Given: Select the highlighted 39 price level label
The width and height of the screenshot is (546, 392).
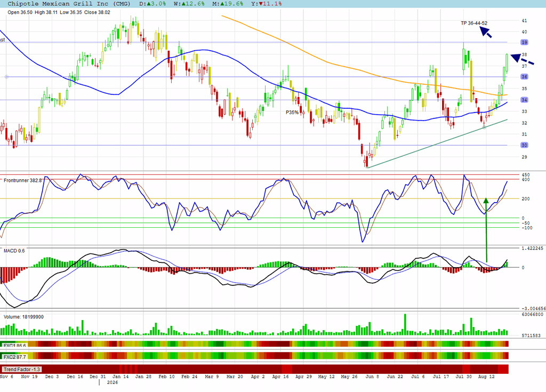Looking at the screenshot, I should point(524,42).
